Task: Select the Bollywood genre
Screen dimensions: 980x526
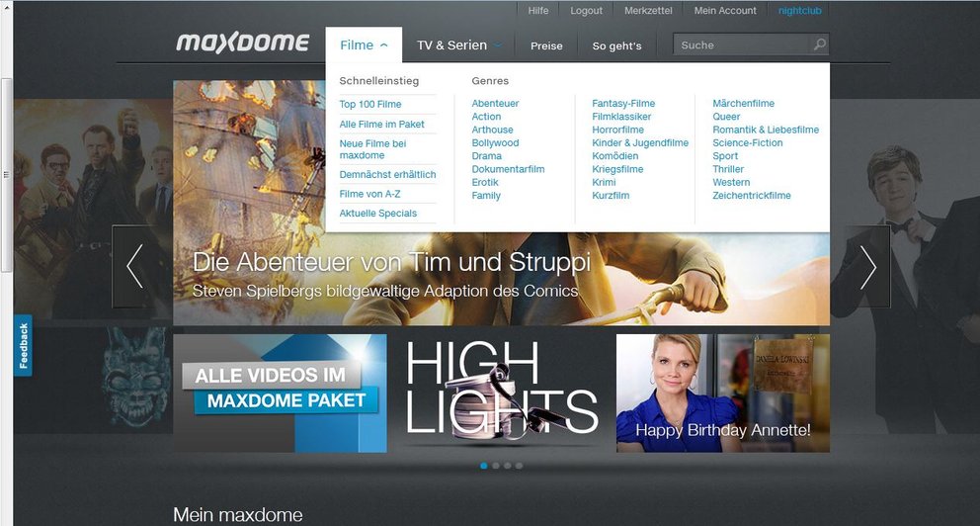Action: tap(495, 142)
